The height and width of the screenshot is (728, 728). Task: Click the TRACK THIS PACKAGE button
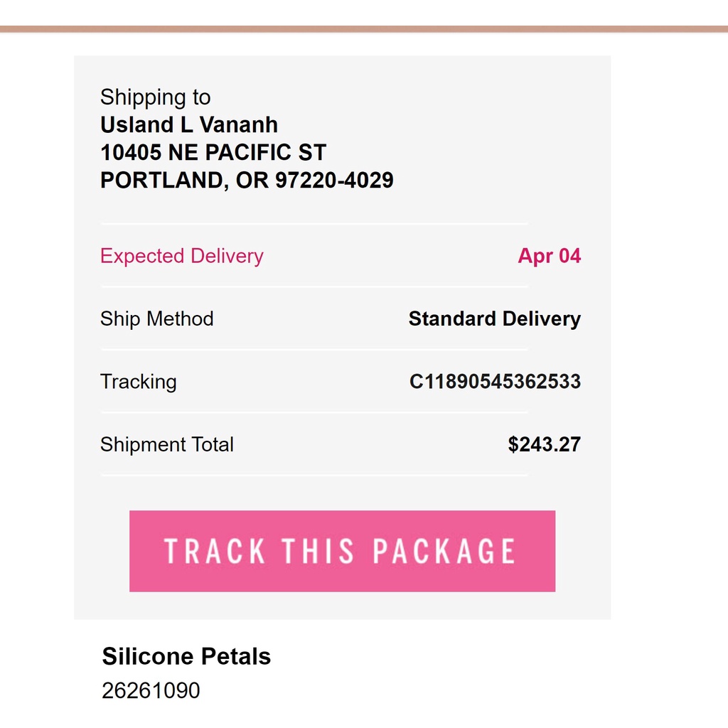(342, 551)
